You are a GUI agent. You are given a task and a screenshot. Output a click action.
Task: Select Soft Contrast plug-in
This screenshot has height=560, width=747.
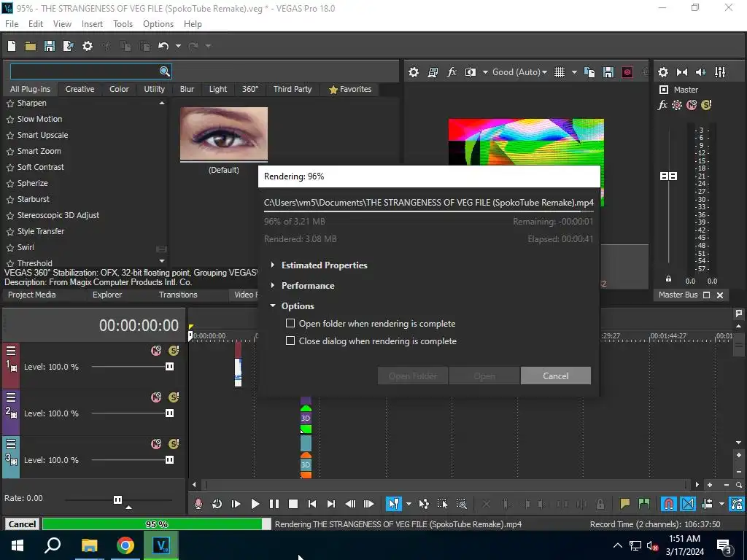pyautogui.click(x=41, y=167)
